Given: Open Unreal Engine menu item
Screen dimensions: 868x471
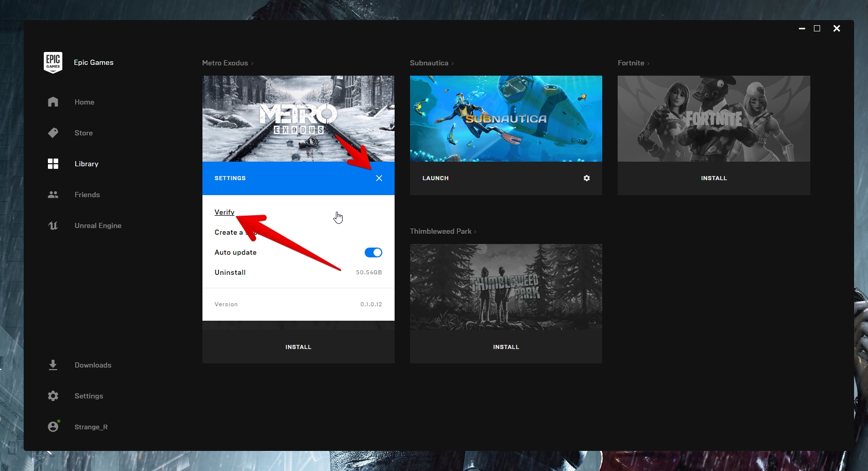Looking at the screenshot, I should [x=98, y=225].
